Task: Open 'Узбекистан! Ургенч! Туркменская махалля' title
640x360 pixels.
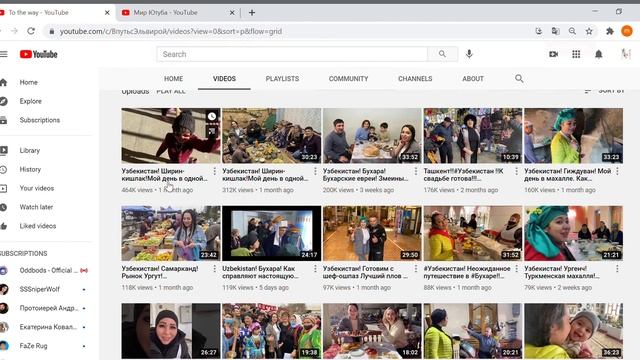Action: [x=562, y=272]
